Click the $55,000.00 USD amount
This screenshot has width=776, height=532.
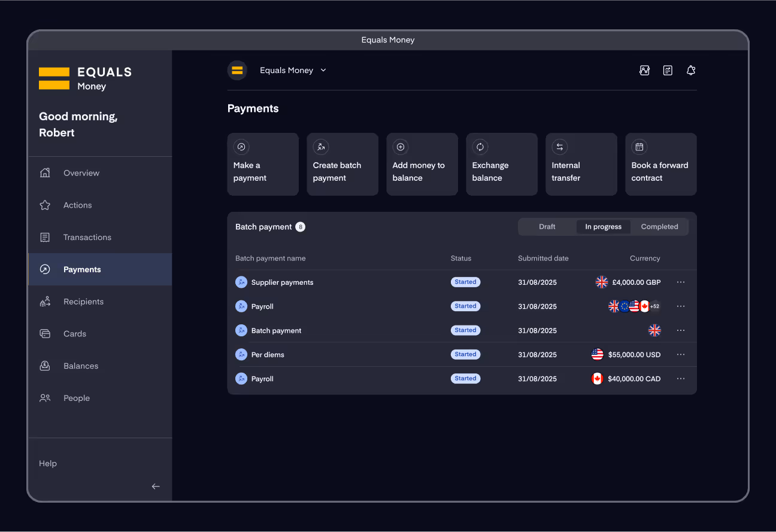click(634, 355)
